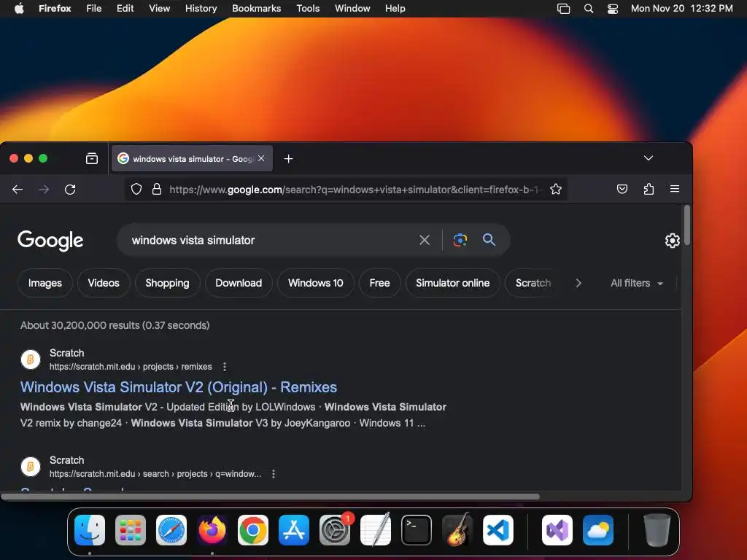The width and height of the screenshot is (747, 560).
Task: Filter results by Videos
Action: pos(104,283)
